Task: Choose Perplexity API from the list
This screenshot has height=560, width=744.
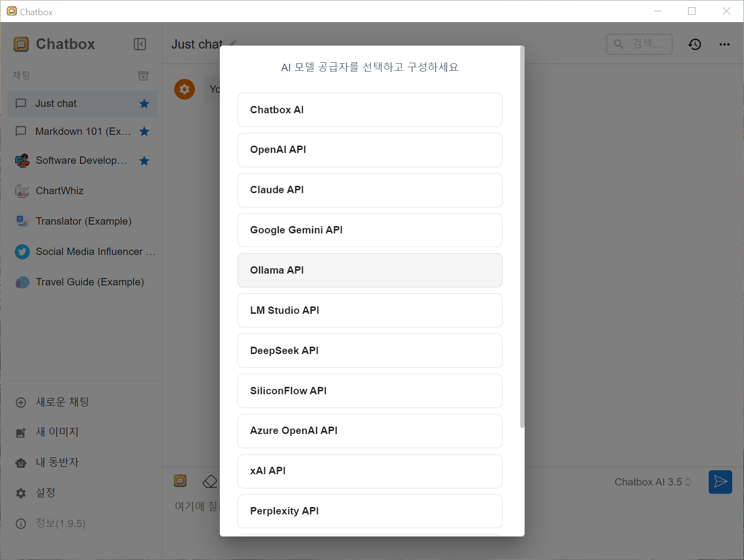Action: click(x=370, y=511)
